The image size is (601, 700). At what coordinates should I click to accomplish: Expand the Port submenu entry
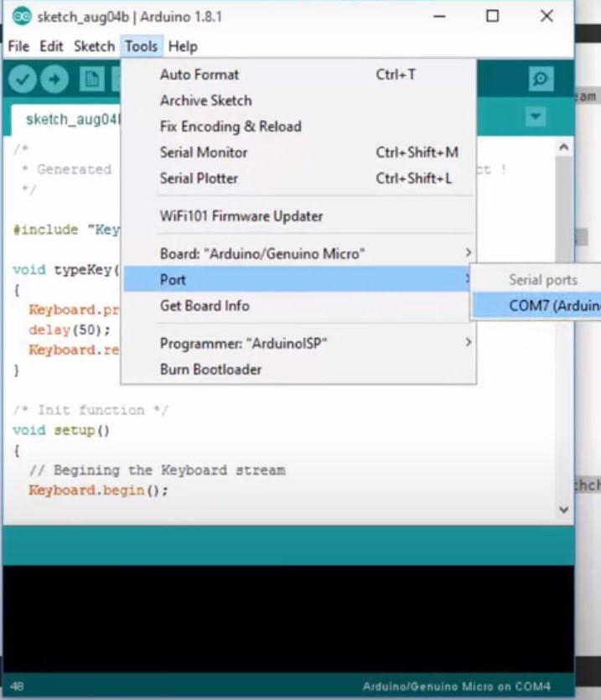point(298,279)
